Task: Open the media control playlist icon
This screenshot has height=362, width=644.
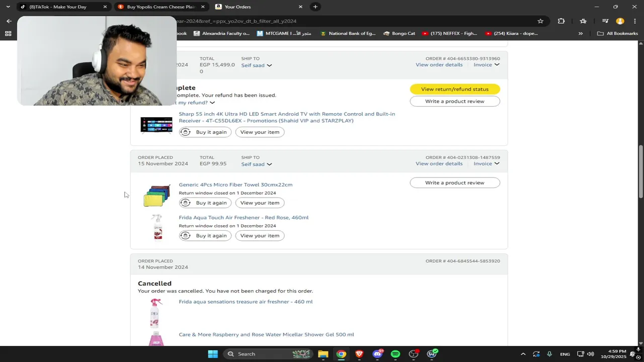Action: pos(605,21)
